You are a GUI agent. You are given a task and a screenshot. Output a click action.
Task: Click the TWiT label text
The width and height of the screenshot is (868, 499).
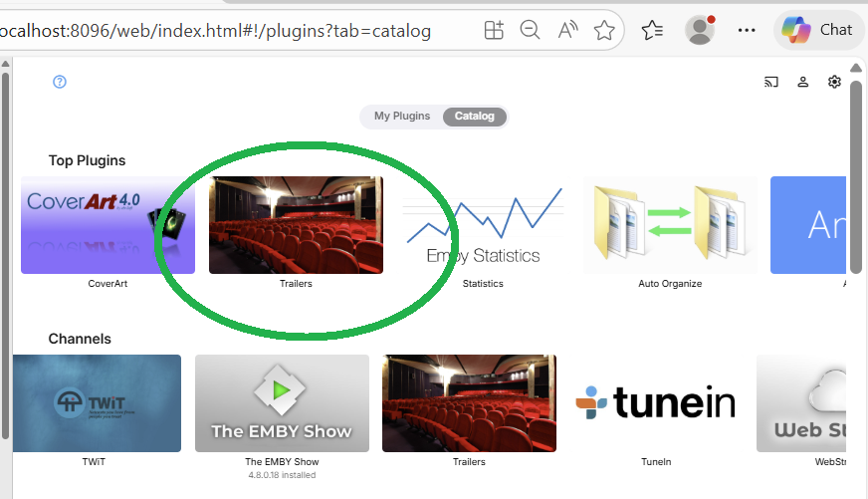94,462
